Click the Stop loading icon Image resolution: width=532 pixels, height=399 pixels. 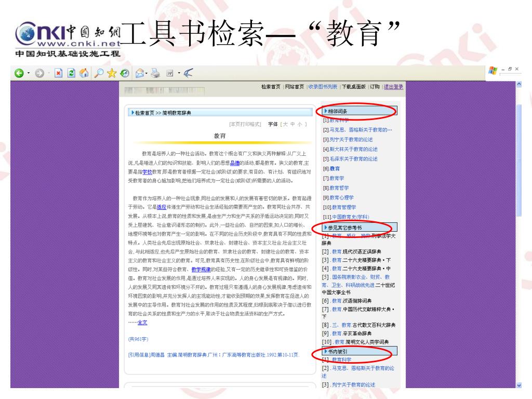click(x=58, y=73)
